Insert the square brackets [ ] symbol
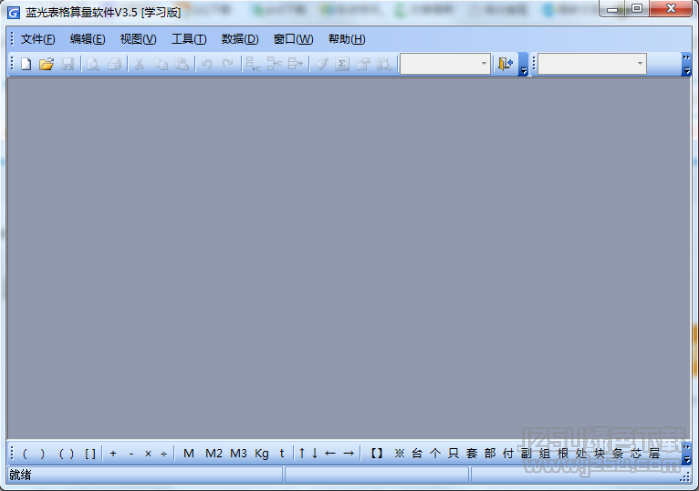This screenshot has width=699, height=491. (x=90, y=454)
